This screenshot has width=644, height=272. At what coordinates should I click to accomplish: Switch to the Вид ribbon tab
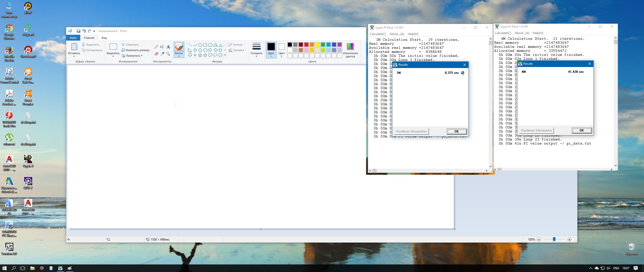point(104,38)
